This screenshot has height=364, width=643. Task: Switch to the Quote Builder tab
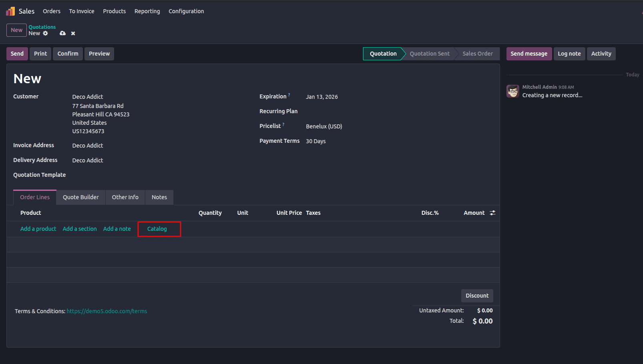[x=80, y=197]
